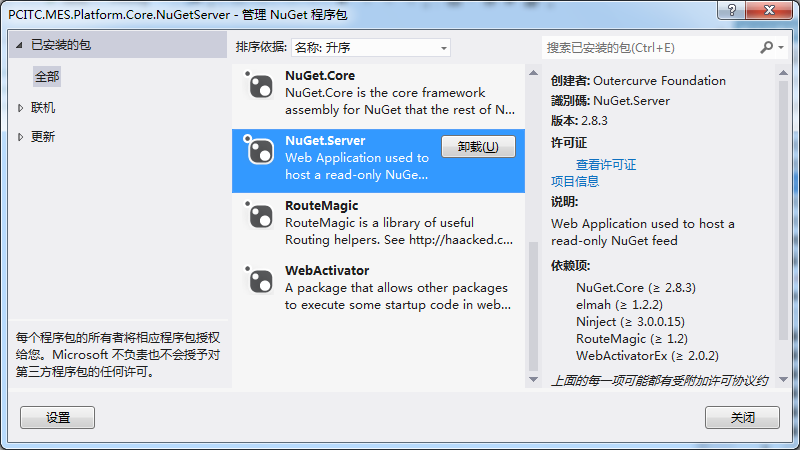Click the 版本: 2.8.3 version text
The height and width of the screenshot is (450, 800).
pyautogui.click(x=579, y=121)
